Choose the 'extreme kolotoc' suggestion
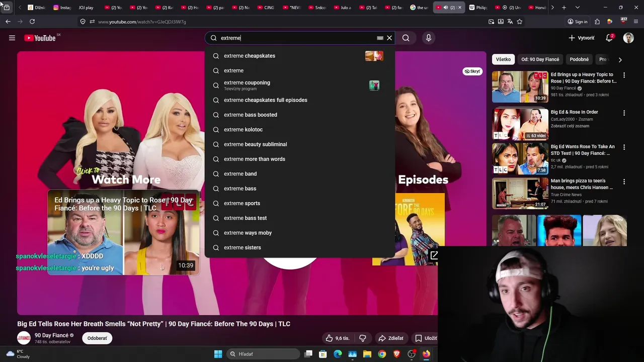 300,129
